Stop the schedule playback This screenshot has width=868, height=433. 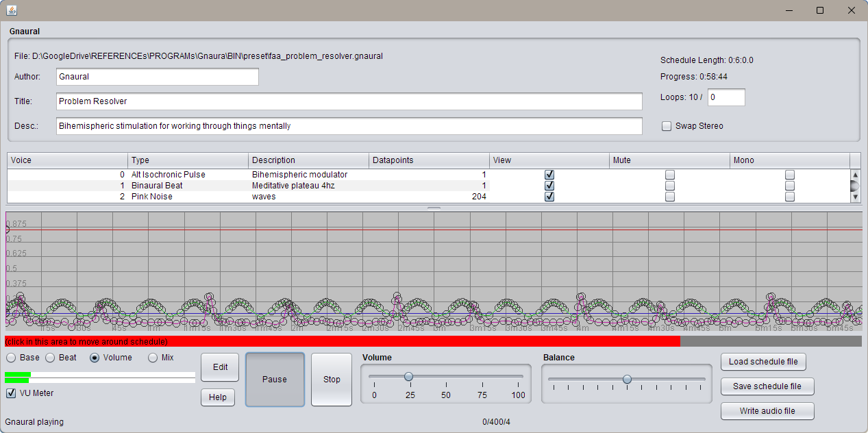click(x=332, y=380)
